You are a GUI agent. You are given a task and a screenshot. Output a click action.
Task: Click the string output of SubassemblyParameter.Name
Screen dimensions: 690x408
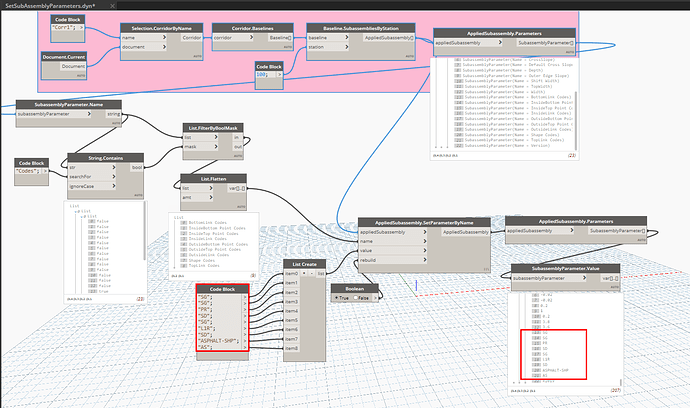(x=114, y=114)
